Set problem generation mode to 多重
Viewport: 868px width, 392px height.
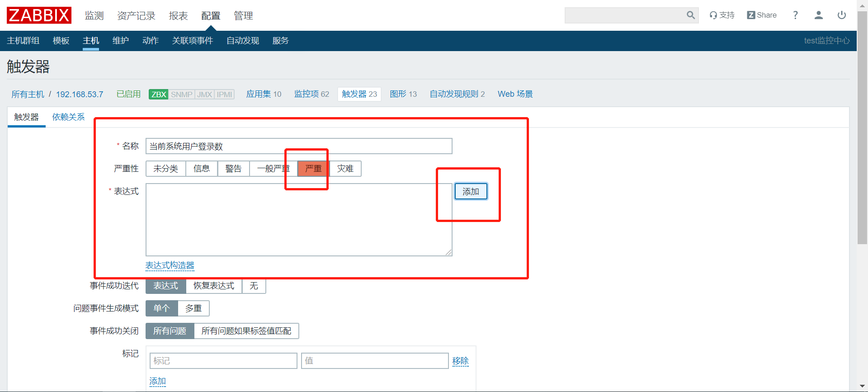(193, 308)
